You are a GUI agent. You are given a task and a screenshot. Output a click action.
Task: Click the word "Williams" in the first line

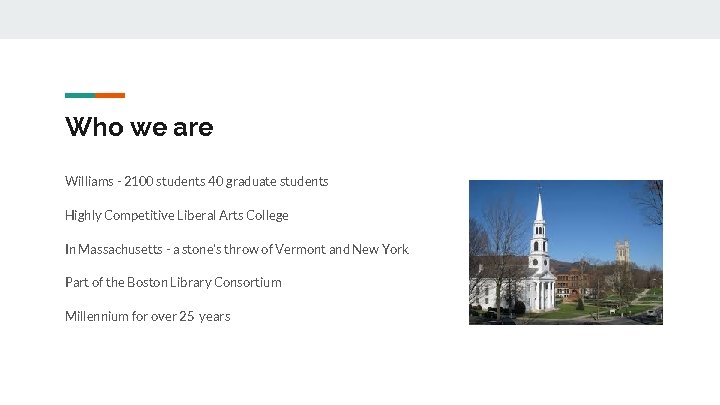(x=88, y=182)
